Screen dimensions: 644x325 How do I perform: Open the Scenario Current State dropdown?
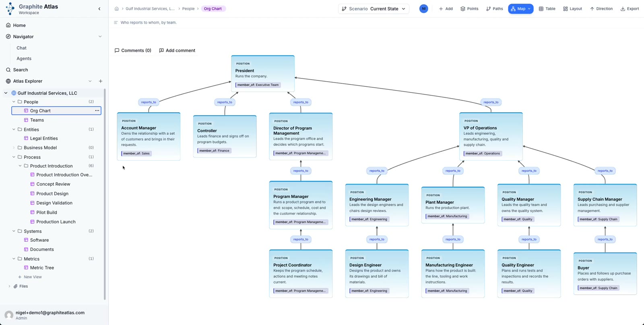coord(374,9)
